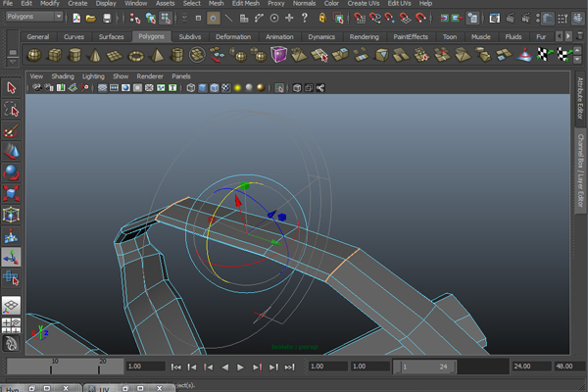Click the Save Scene disk icon

point(107,18)
